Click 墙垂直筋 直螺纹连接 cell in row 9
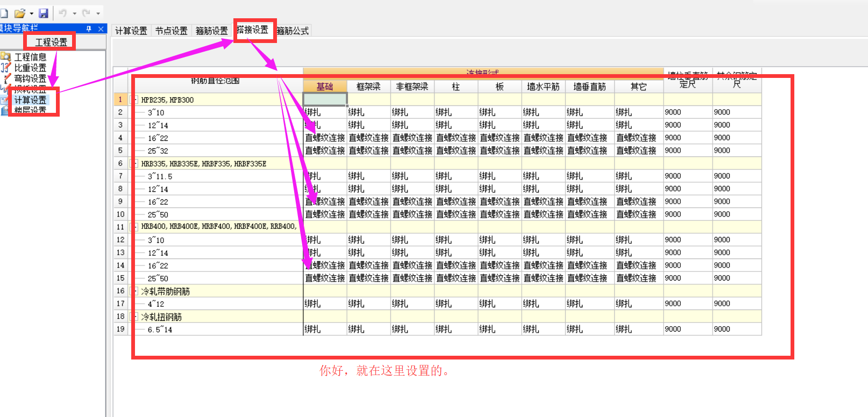This screenshot has height=417, width=868. click(x=590, y=202)
